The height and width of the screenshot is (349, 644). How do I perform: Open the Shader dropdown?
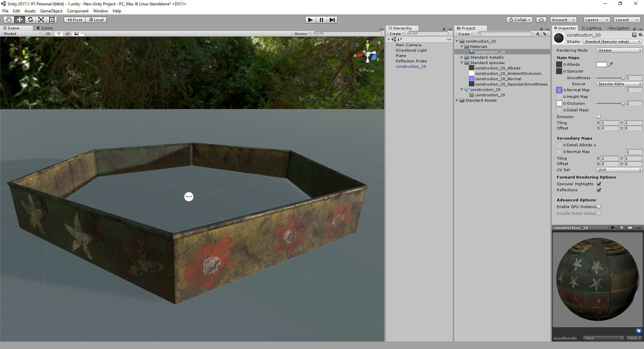click(612, 42)
